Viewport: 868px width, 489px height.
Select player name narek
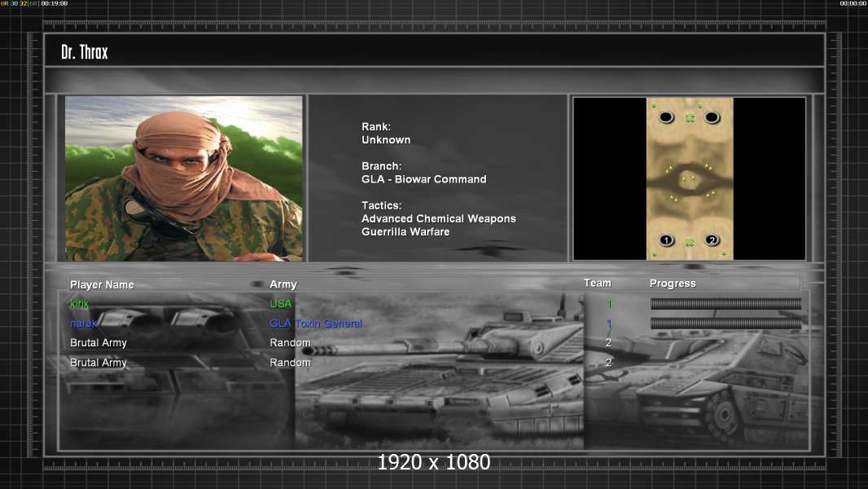[84, 324]
